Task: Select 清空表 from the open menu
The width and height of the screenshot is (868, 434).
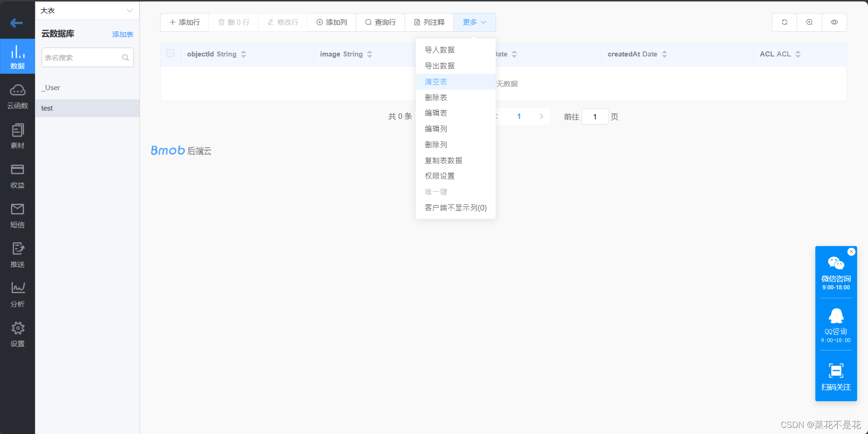Action: point(435,81)
